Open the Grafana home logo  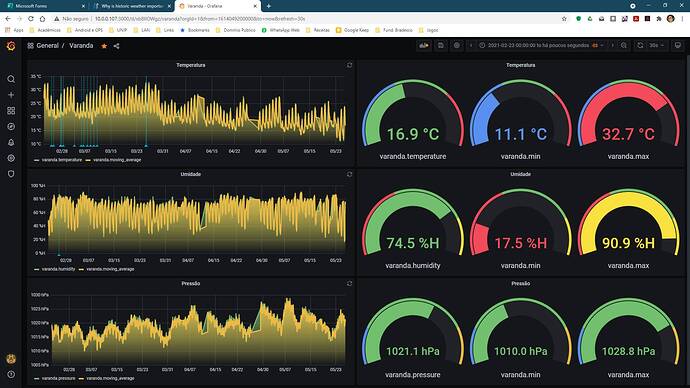tap(11, 46)
